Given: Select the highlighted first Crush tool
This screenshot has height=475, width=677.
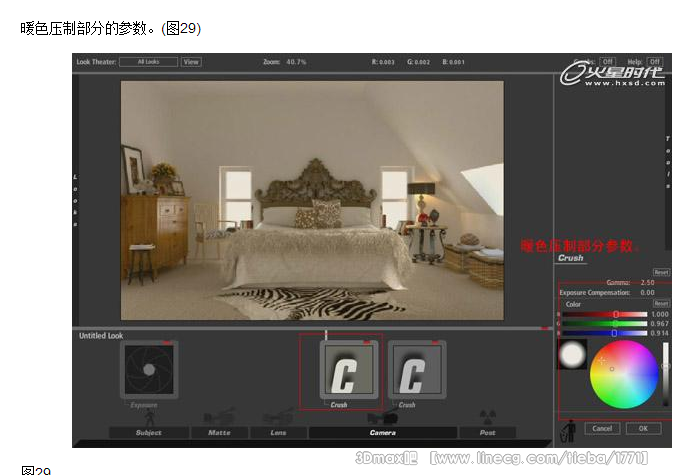Looking at the screenshot, I should point(349,370).
